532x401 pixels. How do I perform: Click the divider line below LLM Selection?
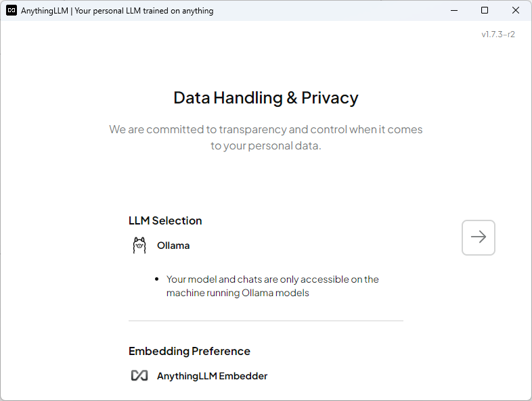(x=265, y=321)
